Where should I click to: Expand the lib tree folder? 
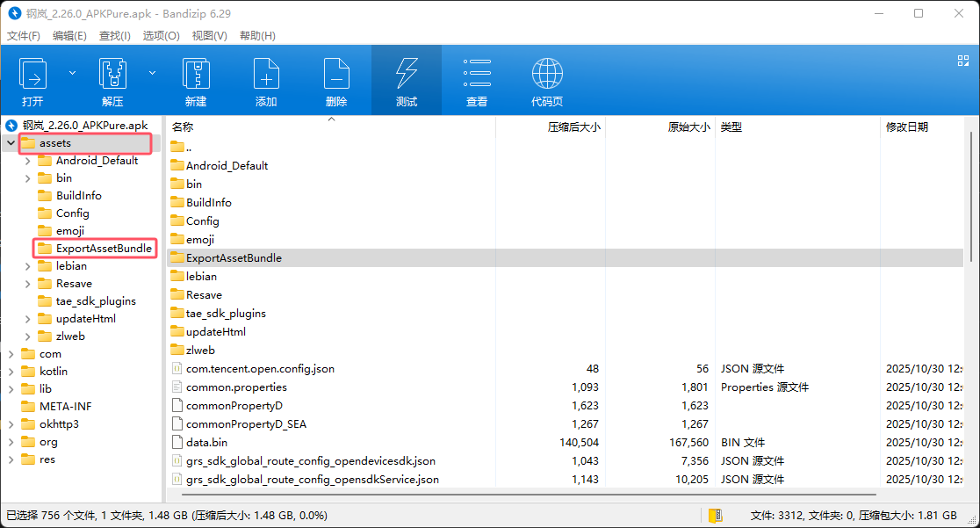pos(11,389)
